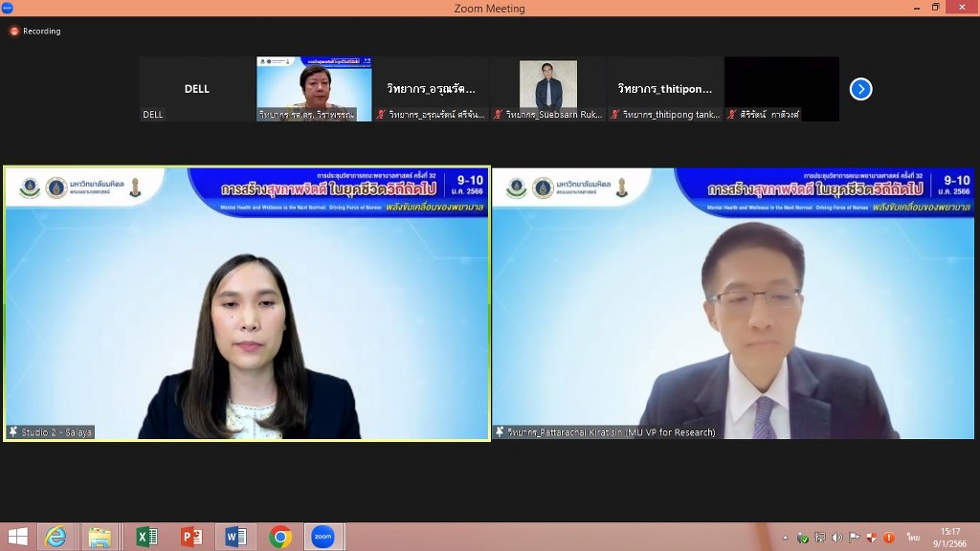Expand the hidden system tray icons
The height and width of the screenshot is (551, 980).
[x=785, y=538]
